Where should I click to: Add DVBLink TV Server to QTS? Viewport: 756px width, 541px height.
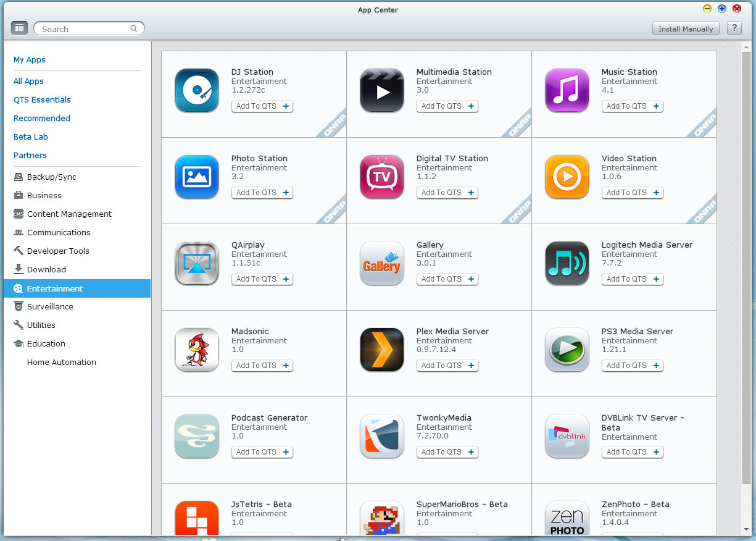pyautogui.click(x=633, y=452)
